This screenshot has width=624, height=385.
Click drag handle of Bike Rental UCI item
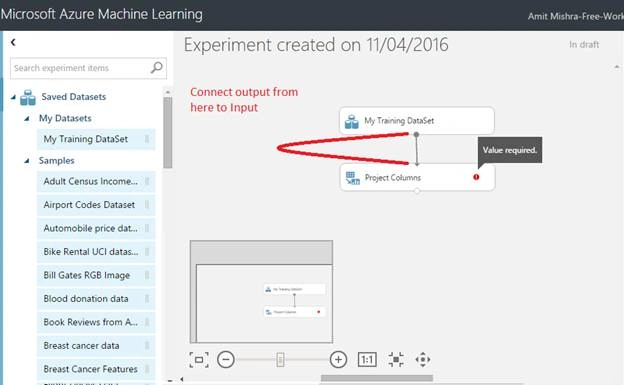point(147,252)
